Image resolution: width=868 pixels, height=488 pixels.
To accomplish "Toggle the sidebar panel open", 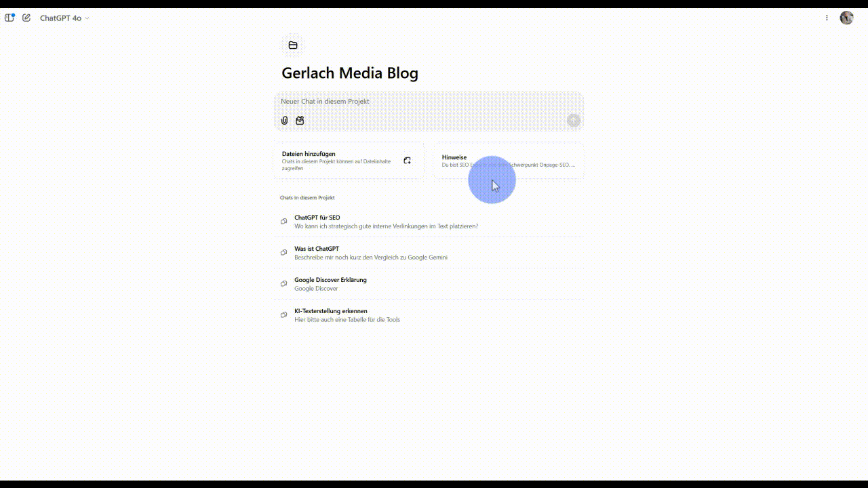I will pos(9,18).
